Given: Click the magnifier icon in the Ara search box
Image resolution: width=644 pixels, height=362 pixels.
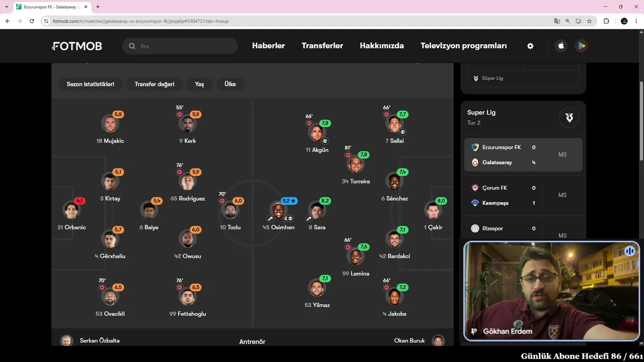Looking at the screenshot, I should coord(132,46).
